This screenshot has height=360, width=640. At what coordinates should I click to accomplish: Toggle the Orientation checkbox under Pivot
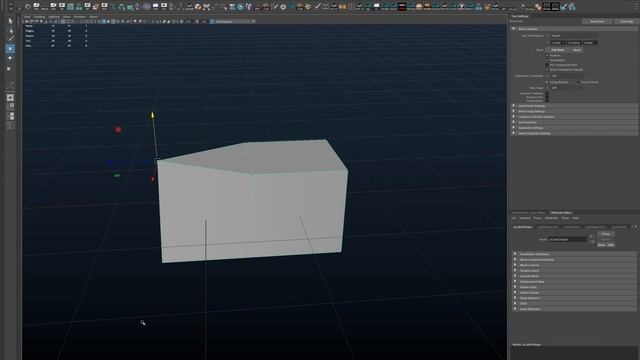click(x=547, y=60)
